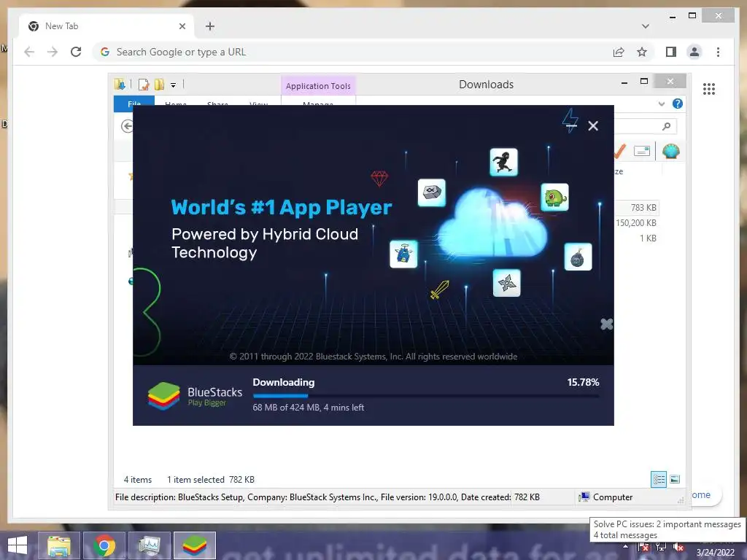Open the File tab in Downloads window
The width and height of the screenshot is (747, 560).
tap(134, 104)
